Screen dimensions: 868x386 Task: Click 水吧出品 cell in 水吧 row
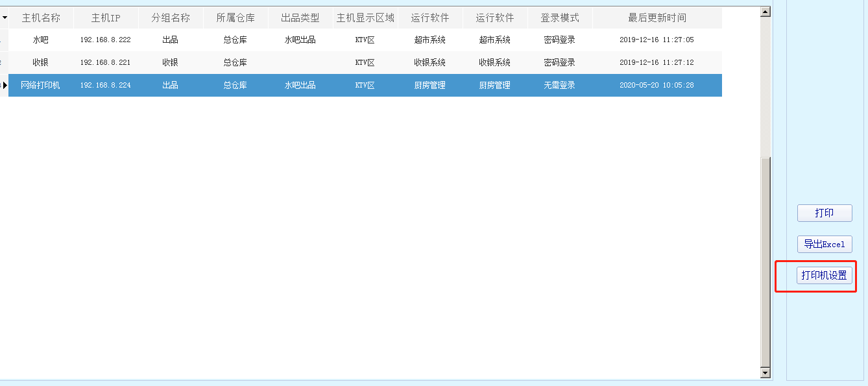tap(300, 40)
